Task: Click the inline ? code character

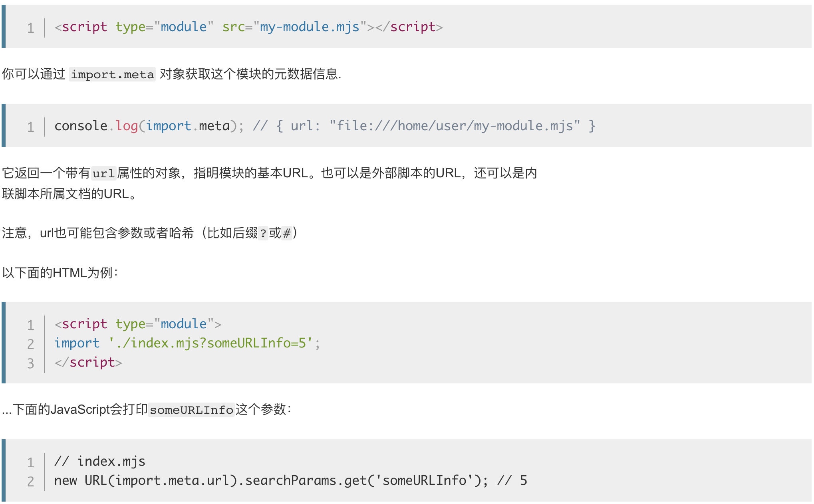Action: point(263,233)
